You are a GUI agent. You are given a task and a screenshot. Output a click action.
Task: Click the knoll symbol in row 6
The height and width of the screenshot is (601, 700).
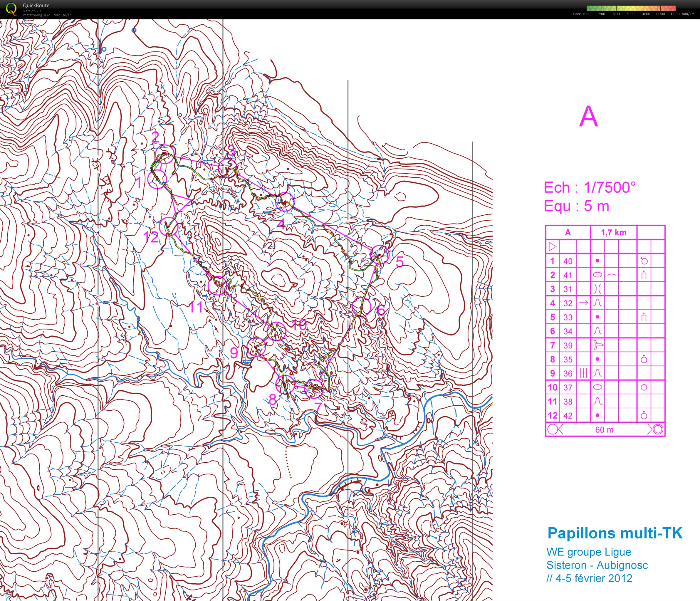click(x=597, y=331)
